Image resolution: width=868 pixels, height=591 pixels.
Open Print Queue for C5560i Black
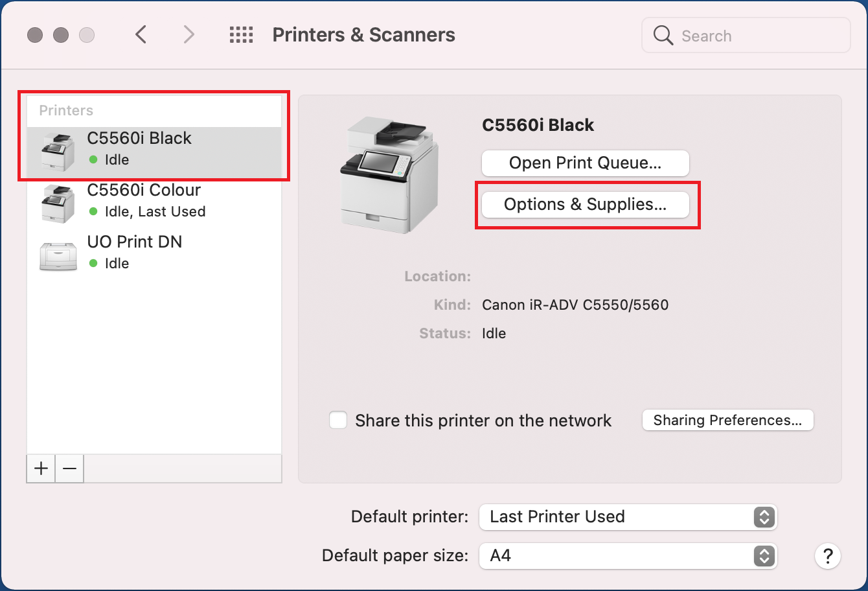click(585, 163)
